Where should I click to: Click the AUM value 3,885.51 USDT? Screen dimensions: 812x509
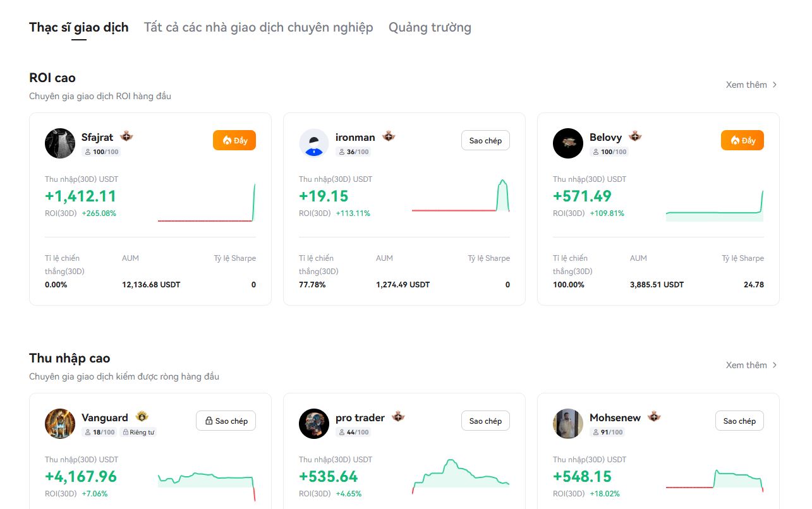point(657,285)
